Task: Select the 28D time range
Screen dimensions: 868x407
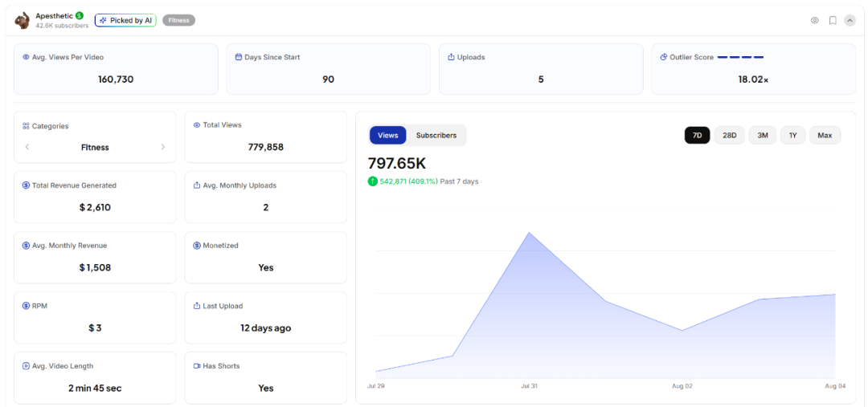Action: coord(729,136)
